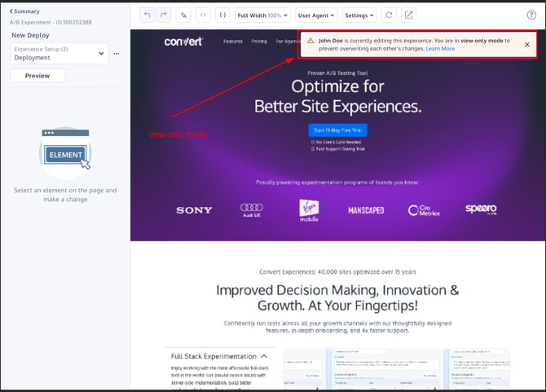Click the undo arrow in the toolbar
Screen dimensions: 546x392
pos(147,15)
